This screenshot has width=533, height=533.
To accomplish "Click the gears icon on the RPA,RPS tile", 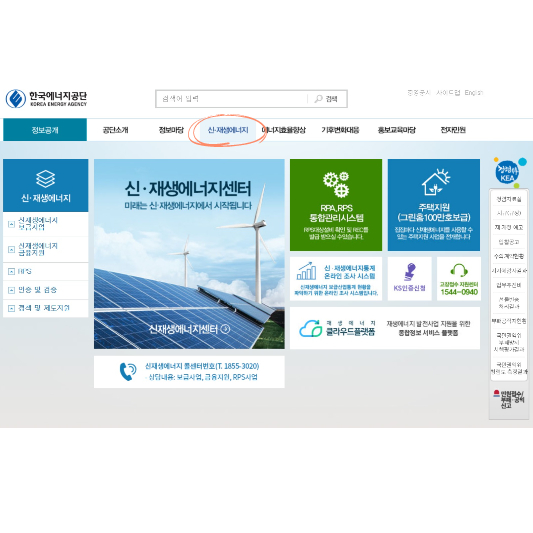I will click(x=336, y=185).
